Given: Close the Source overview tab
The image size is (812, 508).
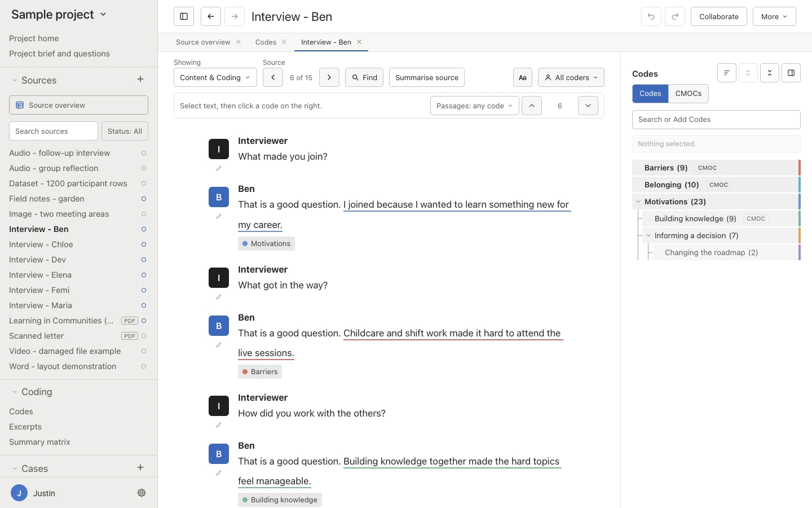Looking at the screenshot, I should click(239, 42).
